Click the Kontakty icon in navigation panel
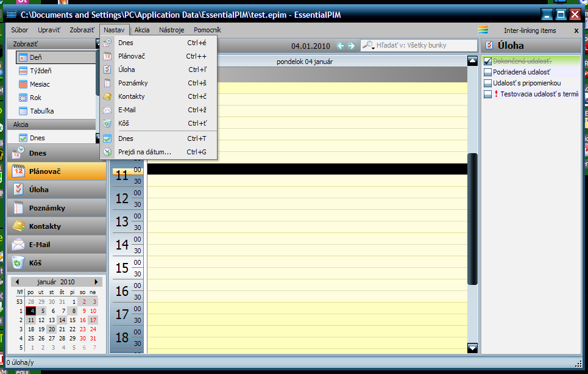 [x=18, y=226]
